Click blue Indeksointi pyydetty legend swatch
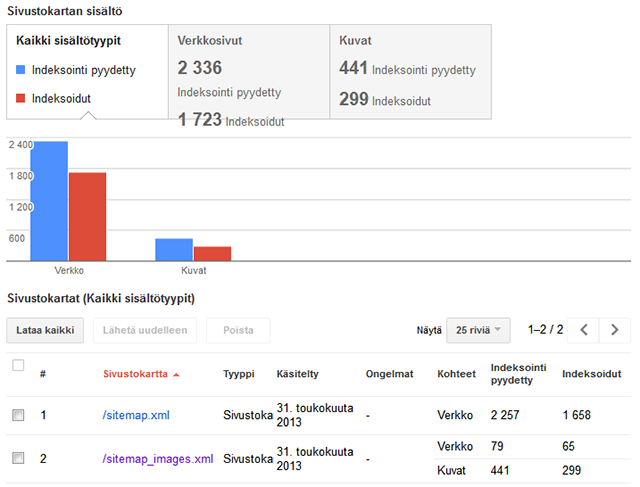The width and height of the screenshot is (640, 487). [x=22, y=70]
